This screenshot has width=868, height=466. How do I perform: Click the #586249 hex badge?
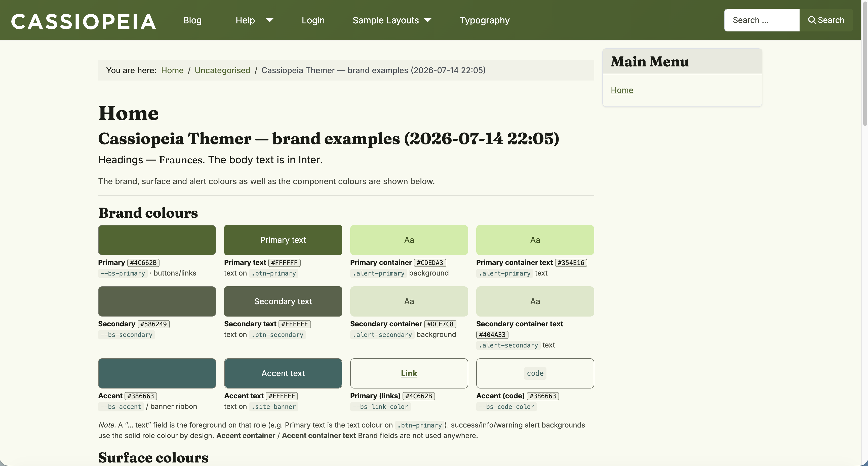154,324
